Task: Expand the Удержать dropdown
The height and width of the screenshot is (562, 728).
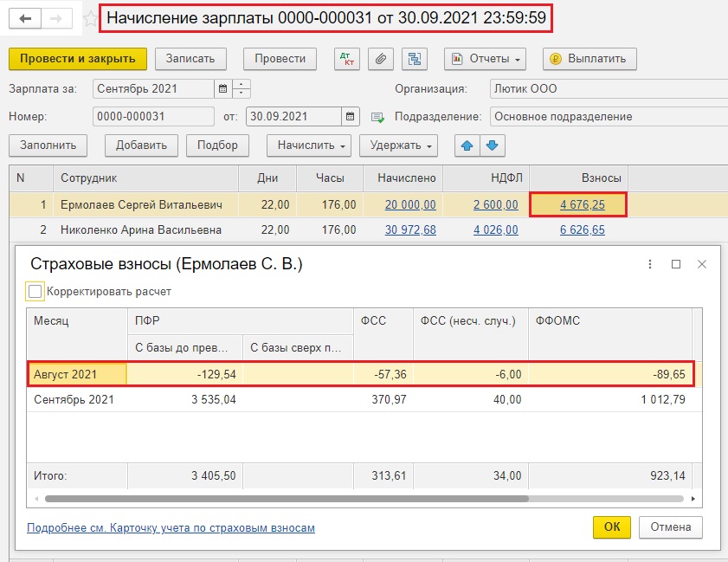Action: click(x=399, y=145)
